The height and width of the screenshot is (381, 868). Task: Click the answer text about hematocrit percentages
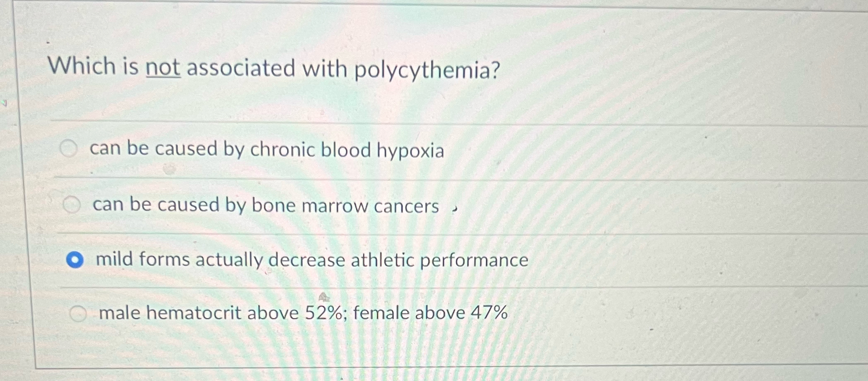point(302,313)
